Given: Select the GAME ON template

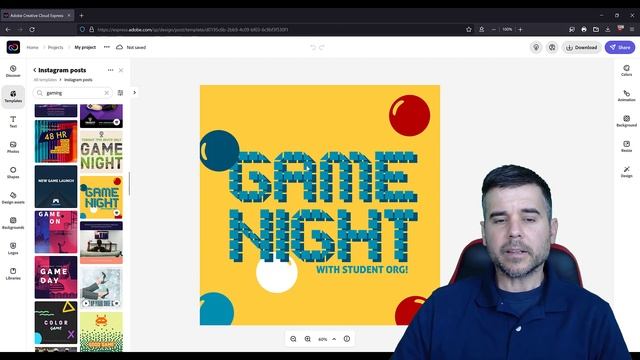Looking at the screenshot, I should pyautogui.click(x=56, y=232).
